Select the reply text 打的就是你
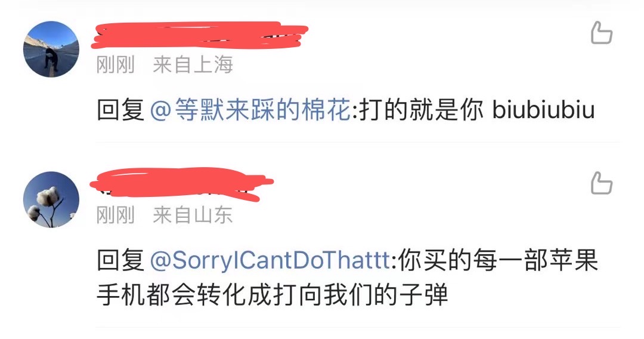 point(422,110)
